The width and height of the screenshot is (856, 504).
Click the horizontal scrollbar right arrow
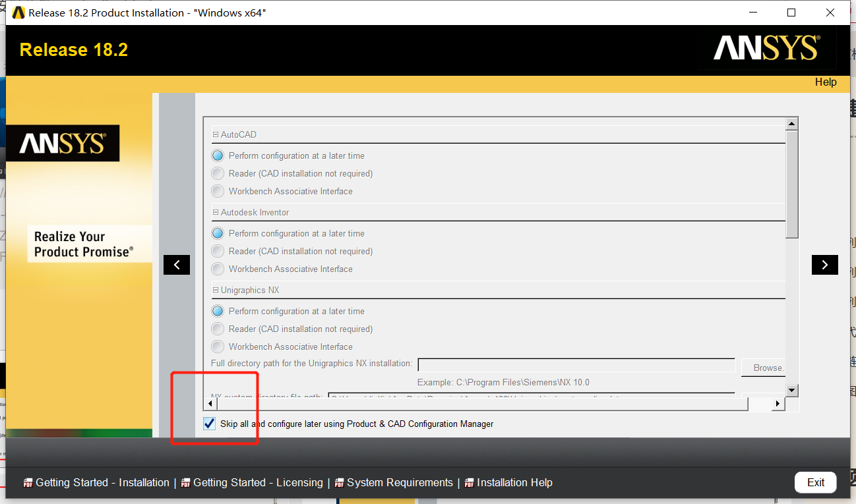click(778, 403)
